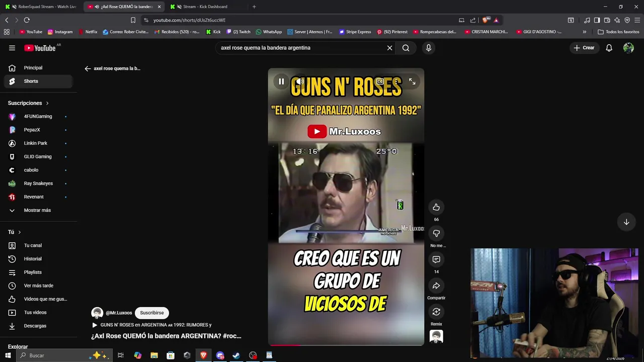Open Tu canal
Image resolution: width=644 pixels, height=362 pixels.
point(39,245)
